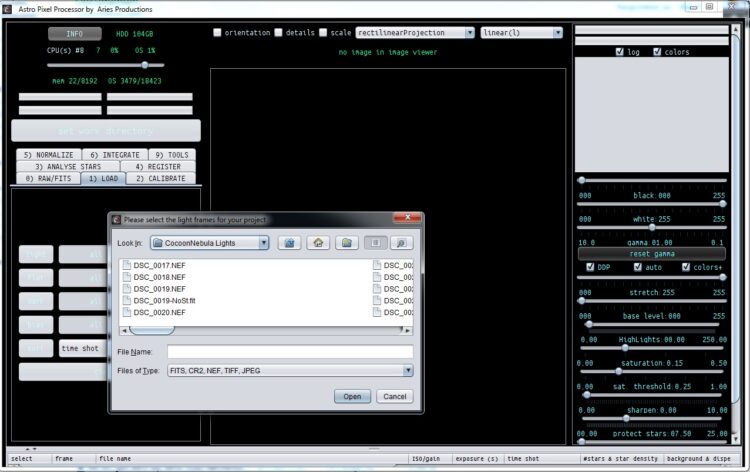
Task: Open the 3) ANALYSE STARS tab
Action: tap(68, 166)
